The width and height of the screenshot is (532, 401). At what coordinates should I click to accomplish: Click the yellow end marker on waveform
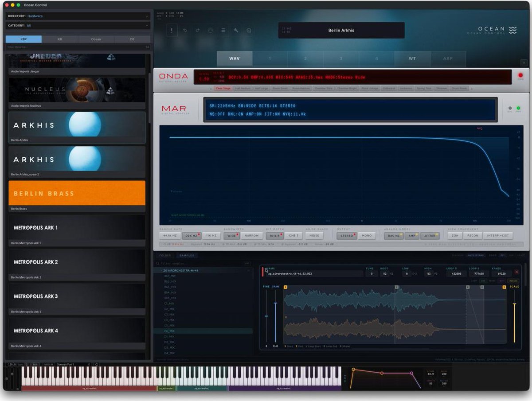click(x=504, y=288)
